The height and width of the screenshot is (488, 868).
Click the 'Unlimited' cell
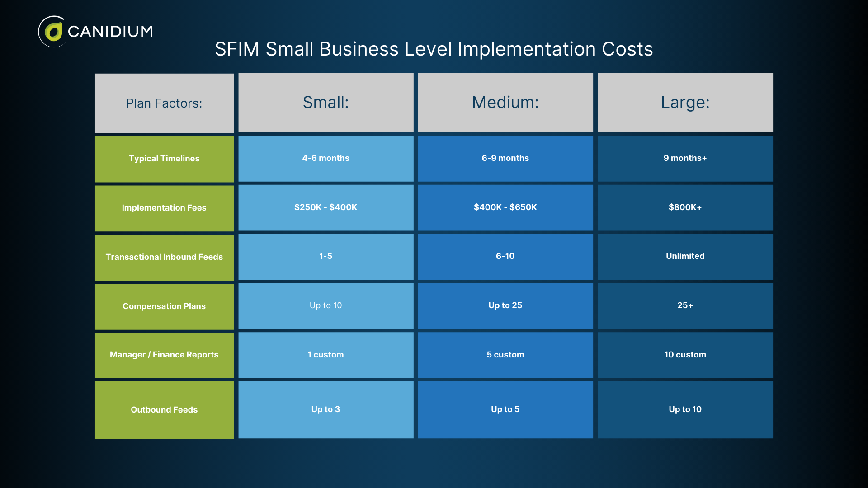tap(685, 257)
